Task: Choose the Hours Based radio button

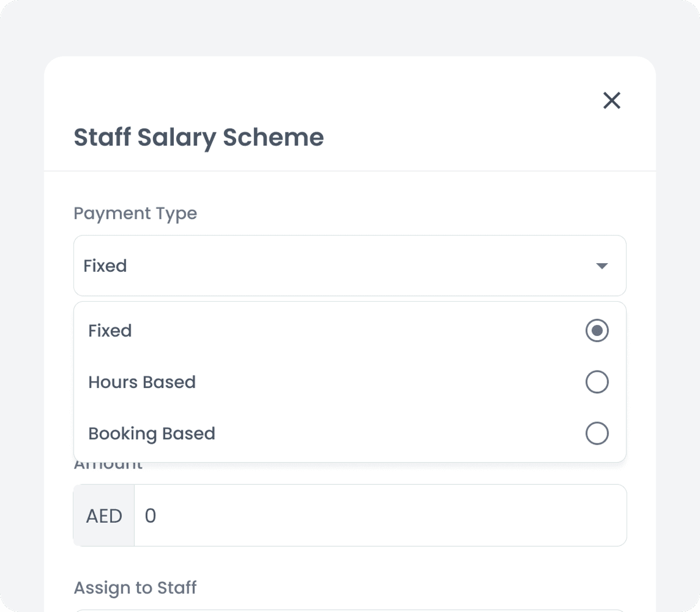Action: (596, 382)
